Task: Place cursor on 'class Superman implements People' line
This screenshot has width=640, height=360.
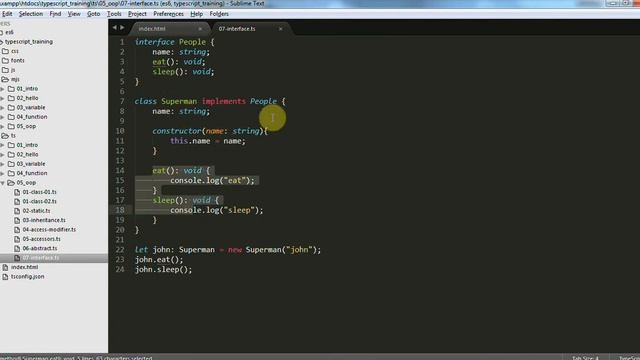Action: point(210,101)
